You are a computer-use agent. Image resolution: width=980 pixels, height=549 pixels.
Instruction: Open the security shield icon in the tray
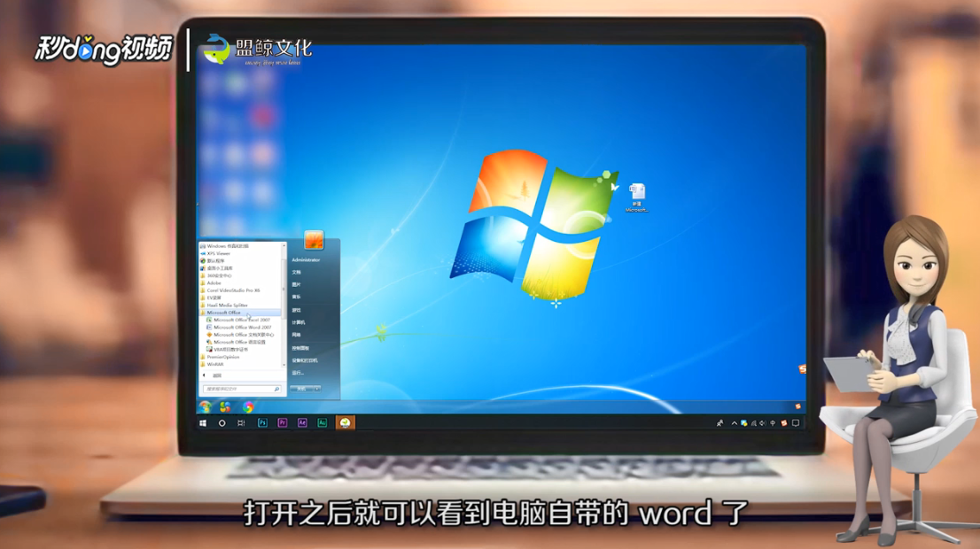pyautogui.click(x=743, y=423)
